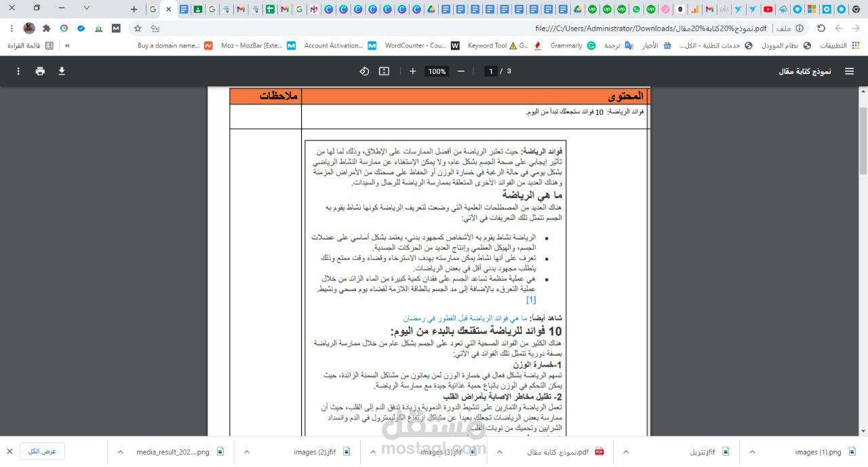This screenshot has height=467, width=868.
Task: Click the عرض الكل show all downloads button
Action: point(43,451)
